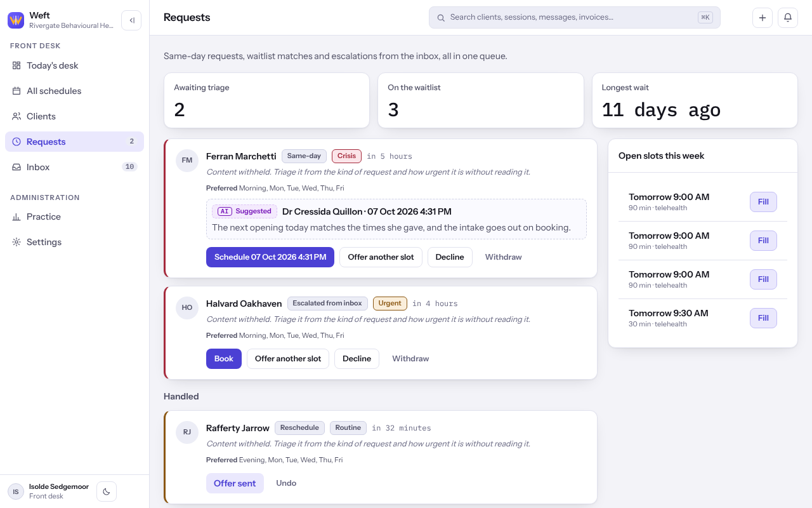This screenshot has width=812, height=508.
Task: Click the Requests clock icon
Action: click(16, 142)
